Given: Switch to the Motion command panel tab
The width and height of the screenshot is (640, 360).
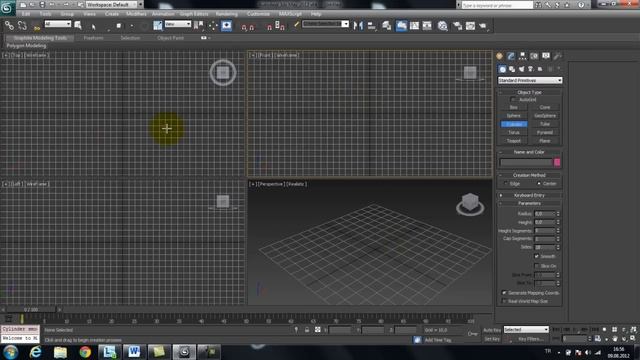Looking at the screenshot, I should click(x=534, y=56).
